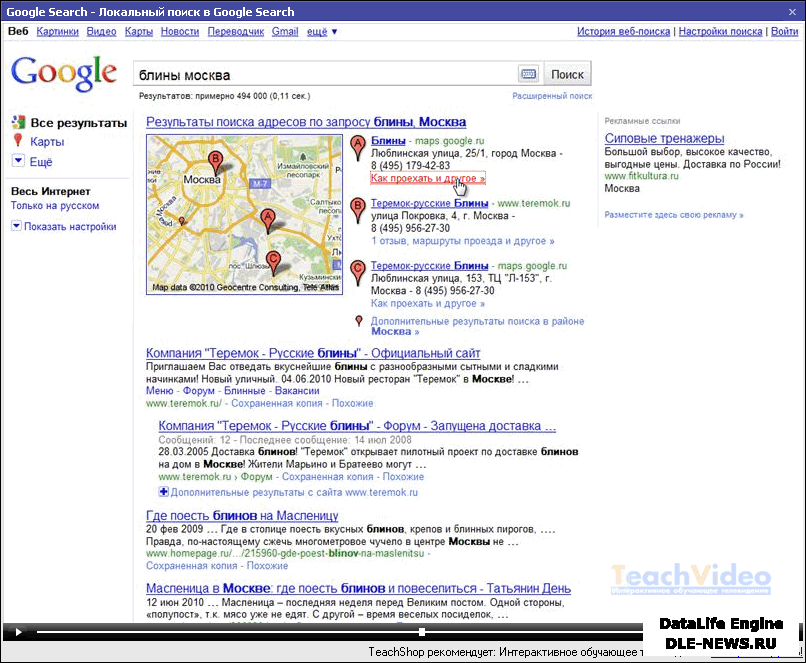This screenshot has height=663, width=806.
Task: Open История веб-поиска link
Action: 624,31
